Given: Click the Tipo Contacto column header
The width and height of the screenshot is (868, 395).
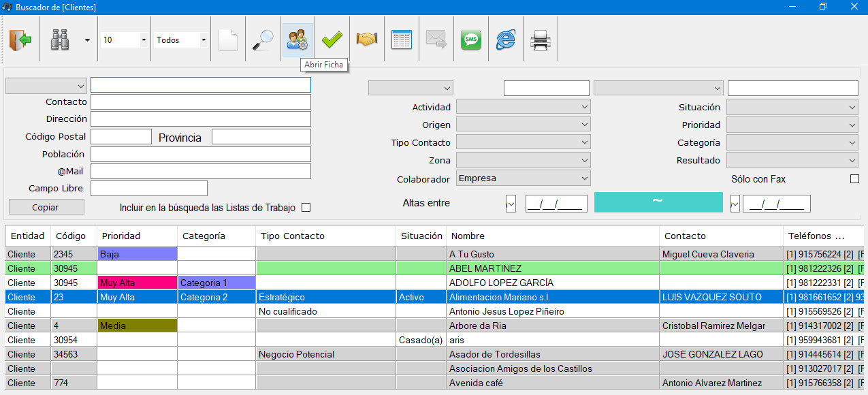Looking at the screenshot, I should tap(326, 236).
